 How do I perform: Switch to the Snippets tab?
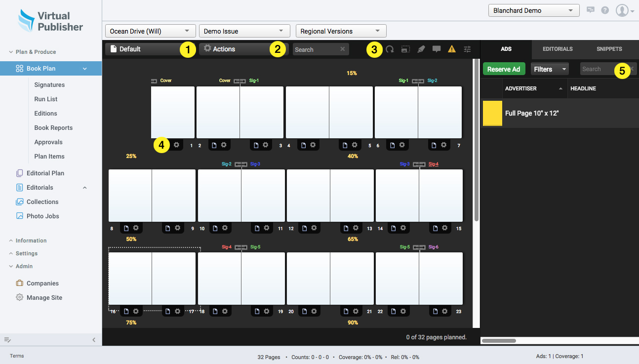609,49
